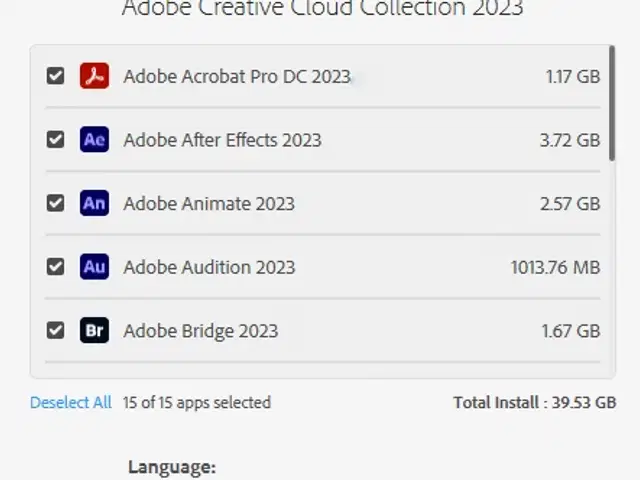Select the Adobe Bridge 2023 label

coord(201,331)
